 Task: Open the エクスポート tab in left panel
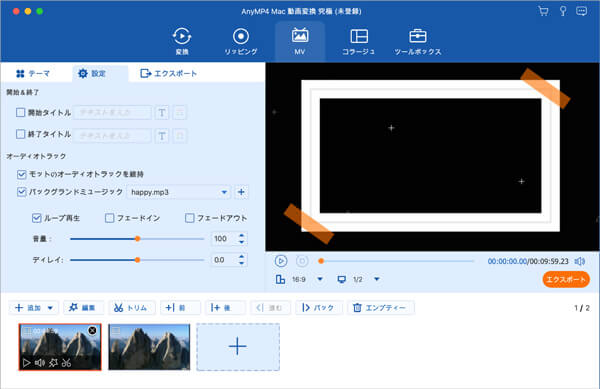click(168, 73)
